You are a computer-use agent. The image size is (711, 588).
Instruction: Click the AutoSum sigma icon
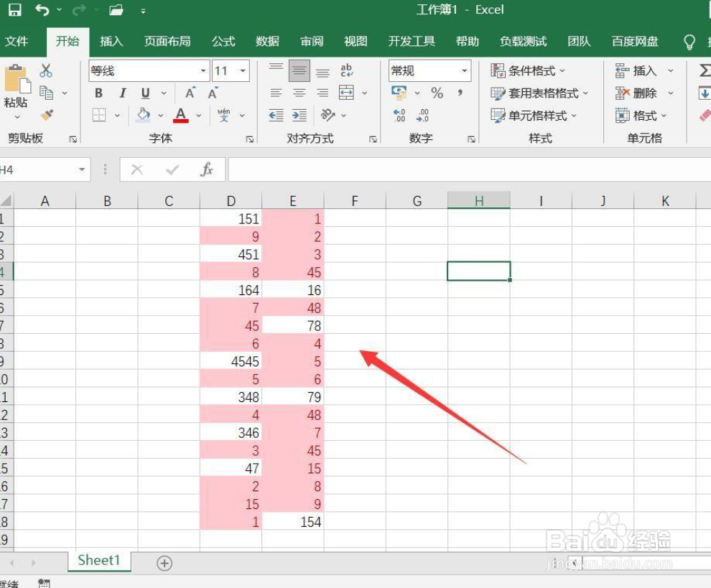click(705, 71)
